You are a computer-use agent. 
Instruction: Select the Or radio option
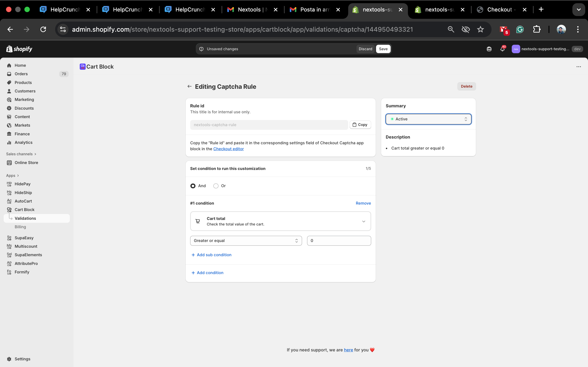216,186
